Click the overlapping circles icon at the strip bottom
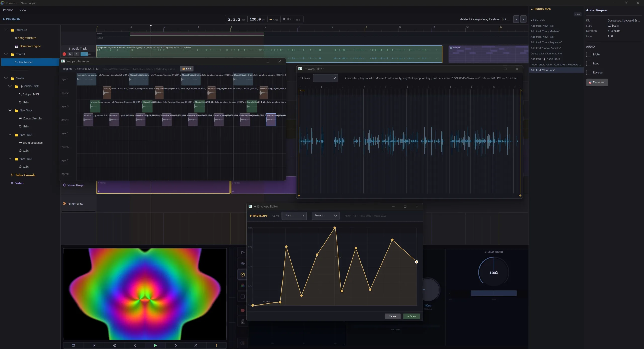The height and width of the screenshot is (349, 644). tap(243, 343)
